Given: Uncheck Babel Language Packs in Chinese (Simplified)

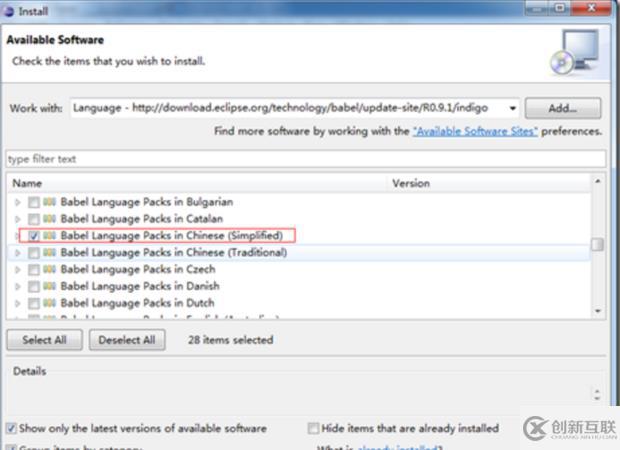Looking at the screenshot, I should [34, 236].
